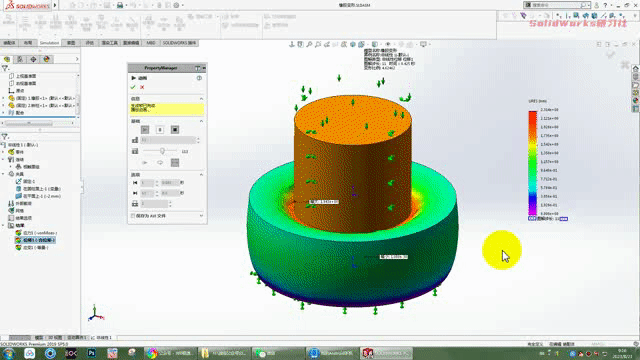Click the user login icon
The width and height of the screenshot is (640, 360).
point(596,5)
